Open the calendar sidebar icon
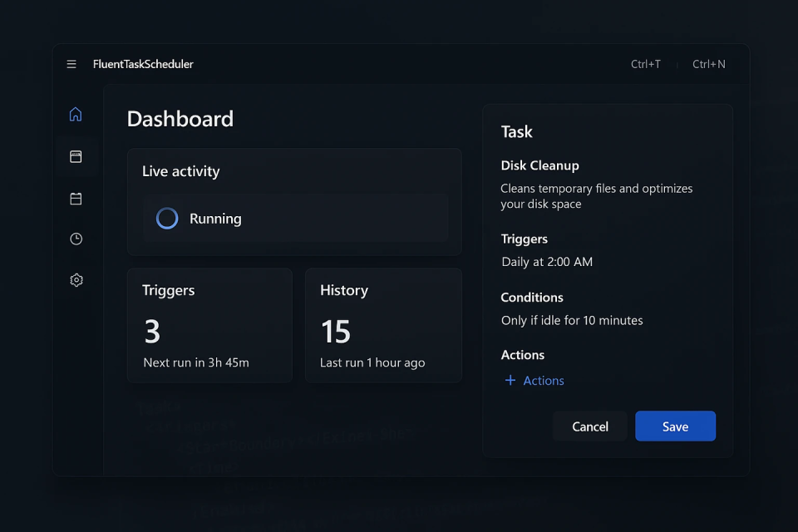 point(76,198)
